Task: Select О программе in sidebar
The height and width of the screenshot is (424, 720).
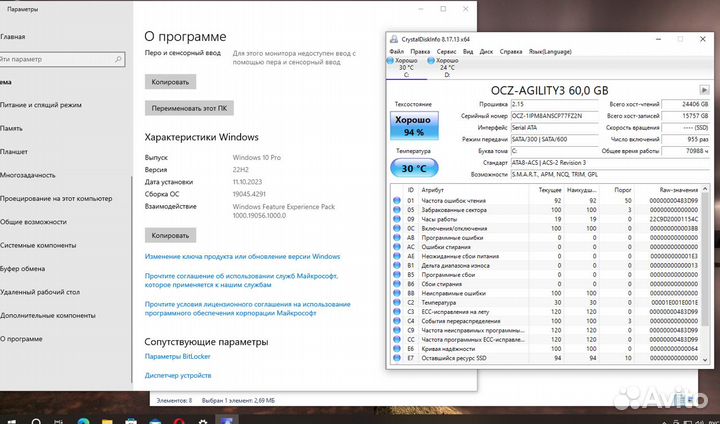Action: [x=21, y=339]
